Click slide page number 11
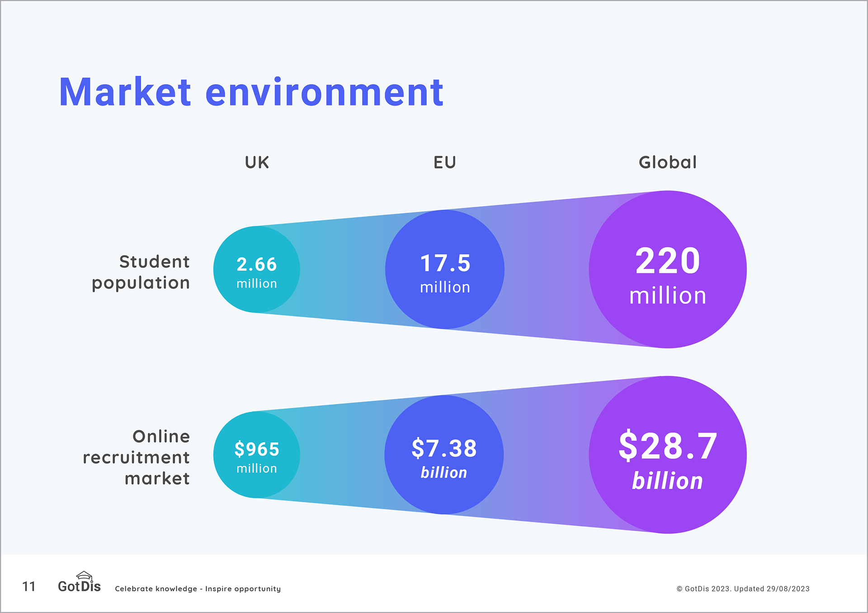The height and width of the screenshot is (613, 868). coord(29,586)
